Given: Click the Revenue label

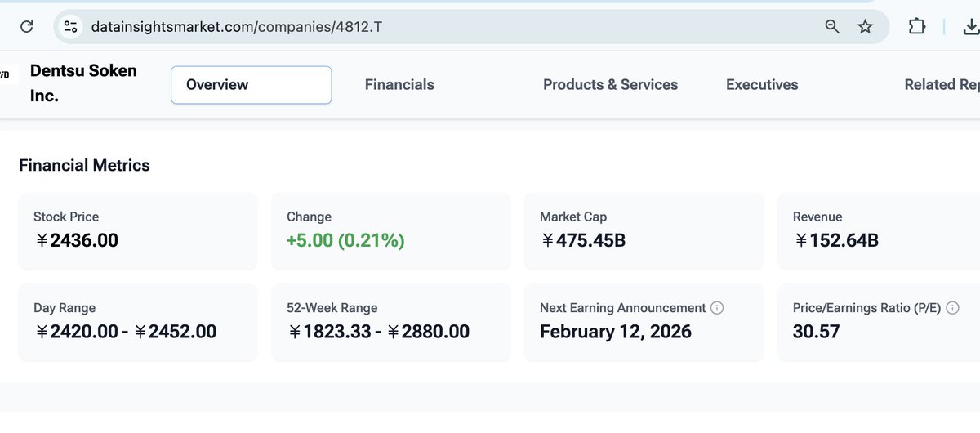Looking at the screenshot, I should coord(817,216).
